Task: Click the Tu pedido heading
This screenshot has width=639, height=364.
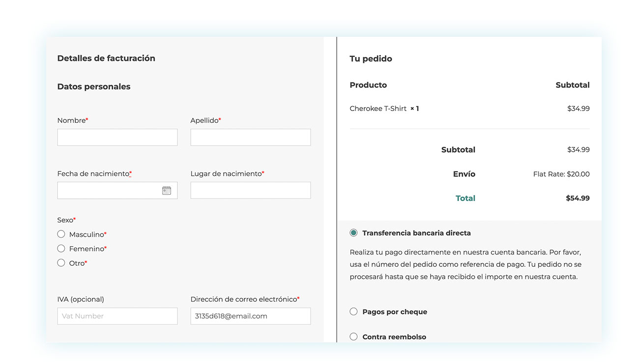Action: click(x=371, y=58)
